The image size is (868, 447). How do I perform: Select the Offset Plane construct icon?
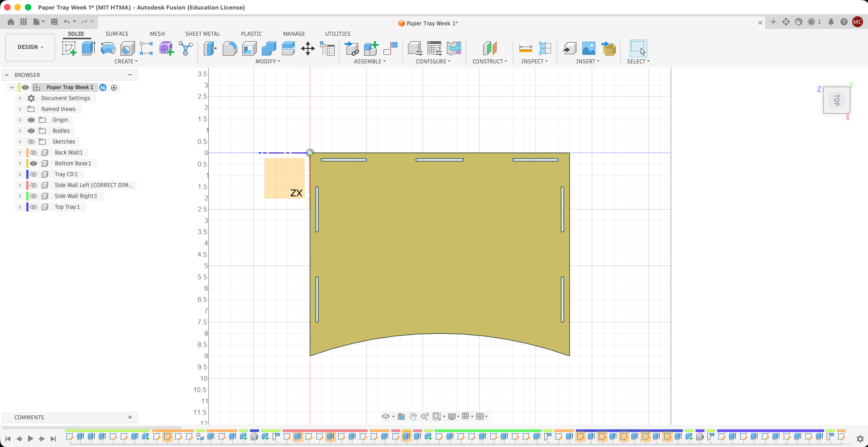[x=490, y=48]
